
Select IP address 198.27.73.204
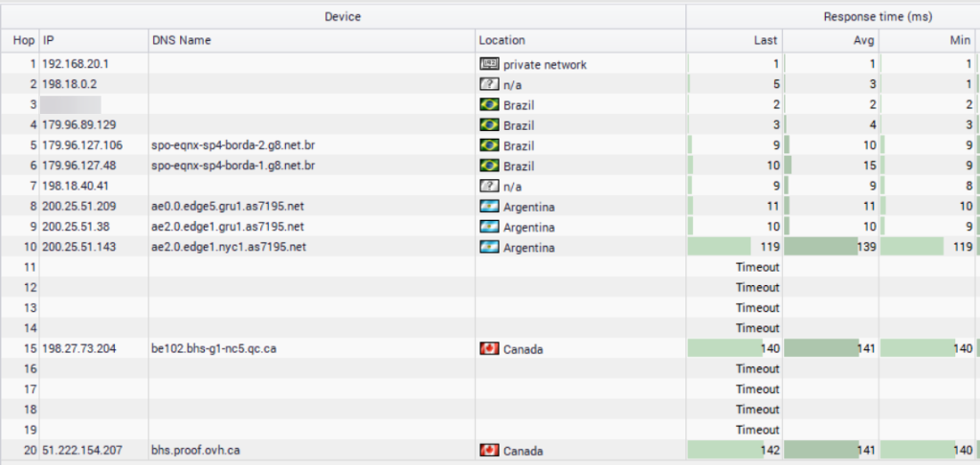(x=79, y=348)
